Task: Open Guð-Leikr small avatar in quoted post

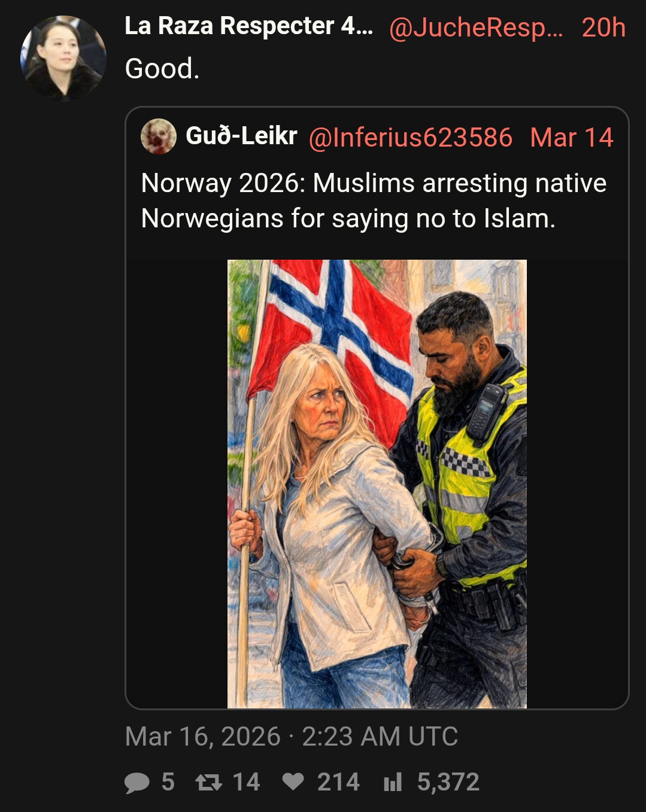Action: [158, 136]
